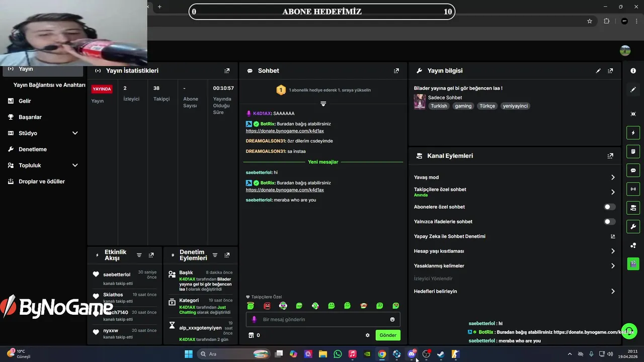The width and height of the screenshot is (644, 362).
Task: Send the chat message with Gönder
Action: tap(388, 335)
